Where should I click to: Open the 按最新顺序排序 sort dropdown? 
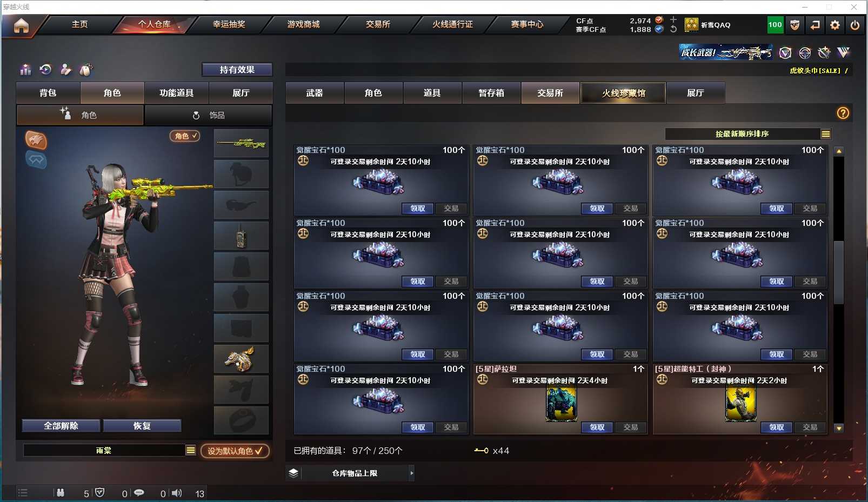[x=749, y=134]
